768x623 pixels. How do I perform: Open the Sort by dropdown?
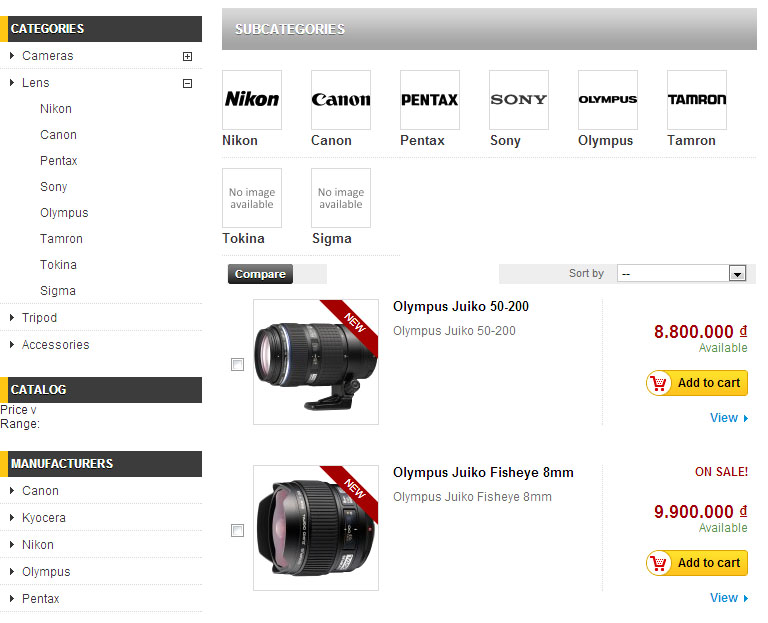tap(682, 273)
